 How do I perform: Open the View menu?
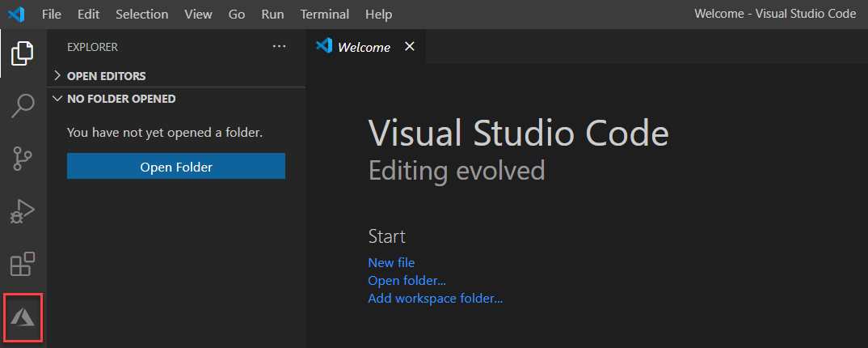pyautogui.click(x=198, y=15)
